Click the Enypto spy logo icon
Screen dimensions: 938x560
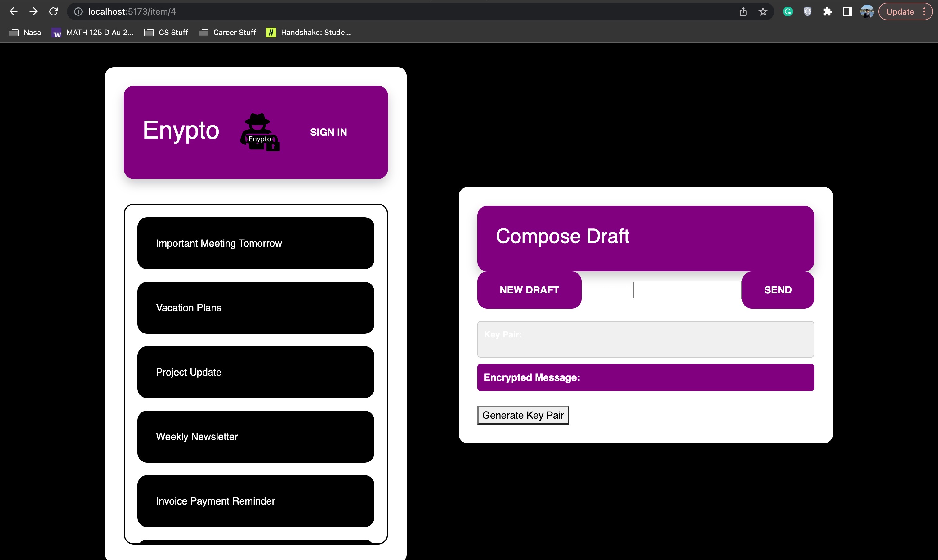tap(260, 132)
